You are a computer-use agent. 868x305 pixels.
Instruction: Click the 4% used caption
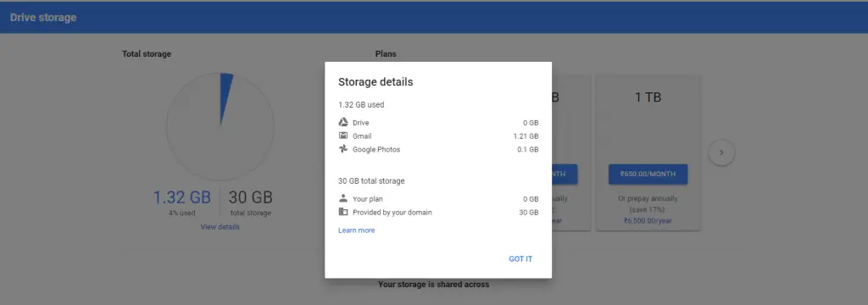point(181,213)
